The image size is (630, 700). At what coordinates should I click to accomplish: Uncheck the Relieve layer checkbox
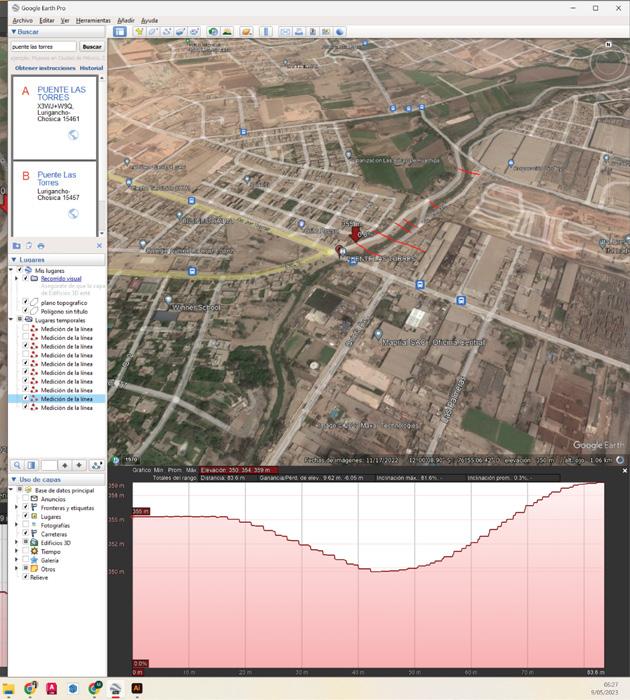(x=25, y=577)
